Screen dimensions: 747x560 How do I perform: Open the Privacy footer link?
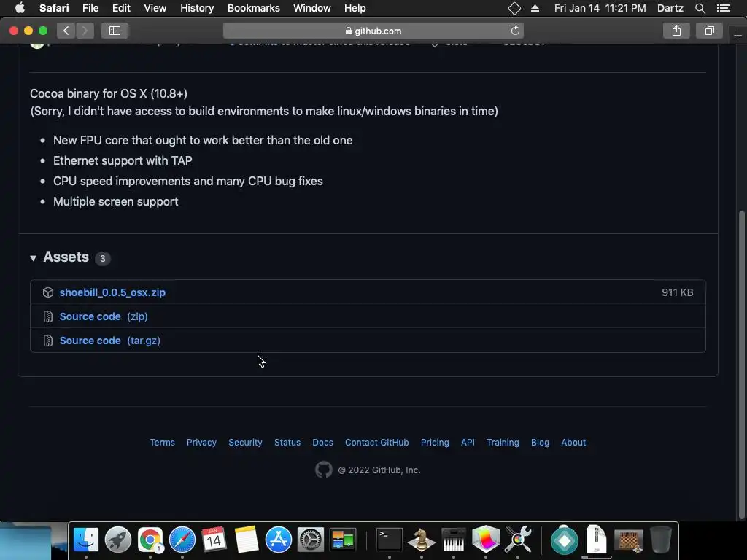201,443
